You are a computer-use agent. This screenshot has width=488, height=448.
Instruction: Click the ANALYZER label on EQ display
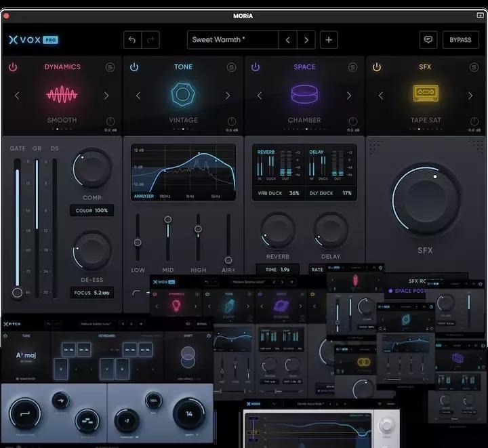[x=144, y=197]
